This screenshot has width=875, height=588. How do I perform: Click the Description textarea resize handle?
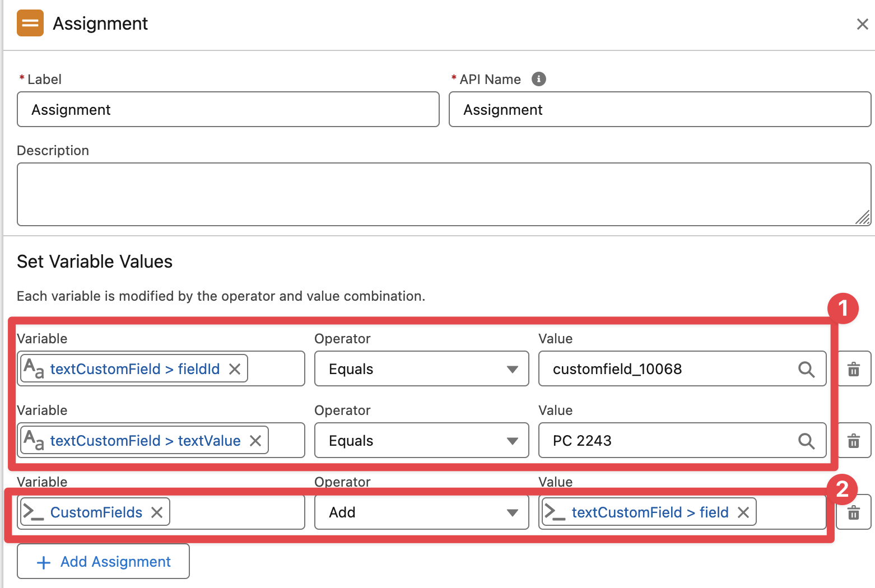tap(863, 218)
